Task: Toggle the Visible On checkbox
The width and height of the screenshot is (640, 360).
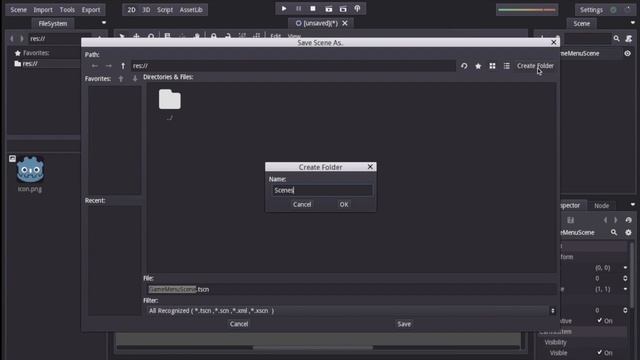Action: click(600, 352)
